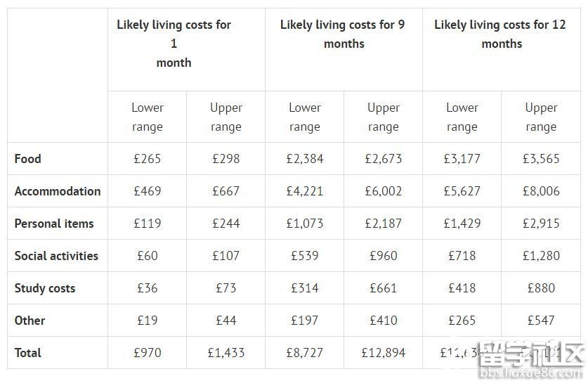Click the 'Likely living costs for 9 months' header
Screen dimensions: 588x381
pyautogui.click(x=344, y=34)
